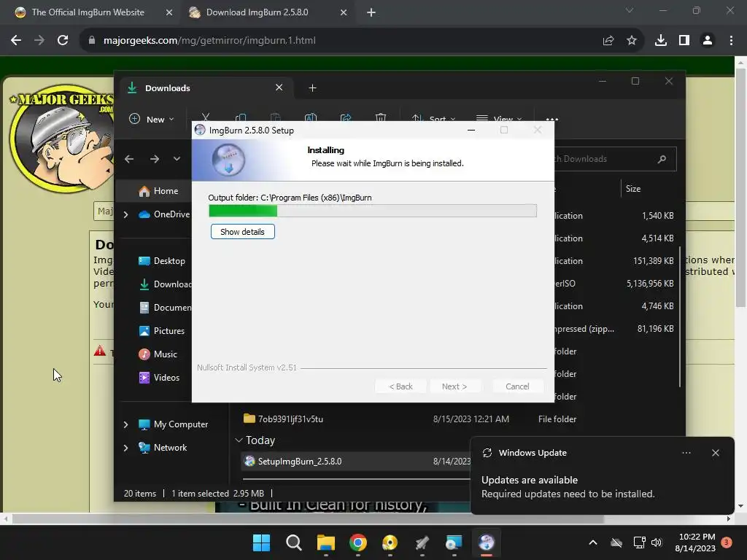Open Chrome three-dot menu

(x=731, y=41)
